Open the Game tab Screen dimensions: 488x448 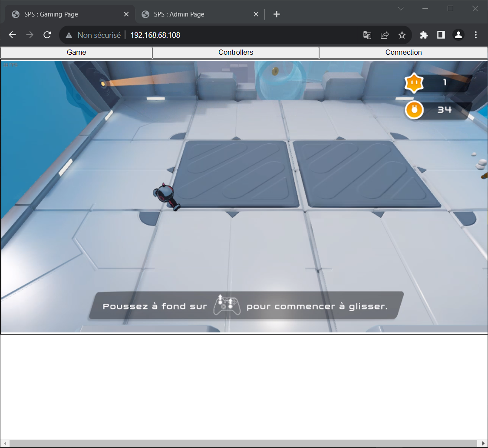(76, 52)
